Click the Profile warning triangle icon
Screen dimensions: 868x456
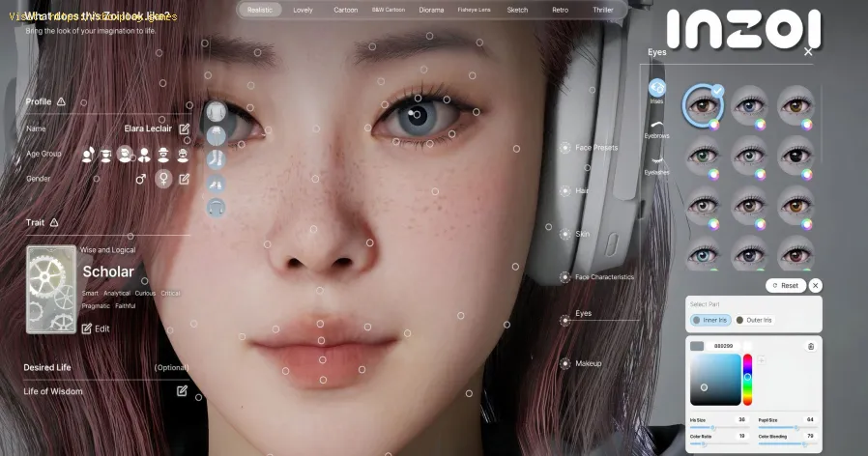pyautogui.click(x=61, y=101)
